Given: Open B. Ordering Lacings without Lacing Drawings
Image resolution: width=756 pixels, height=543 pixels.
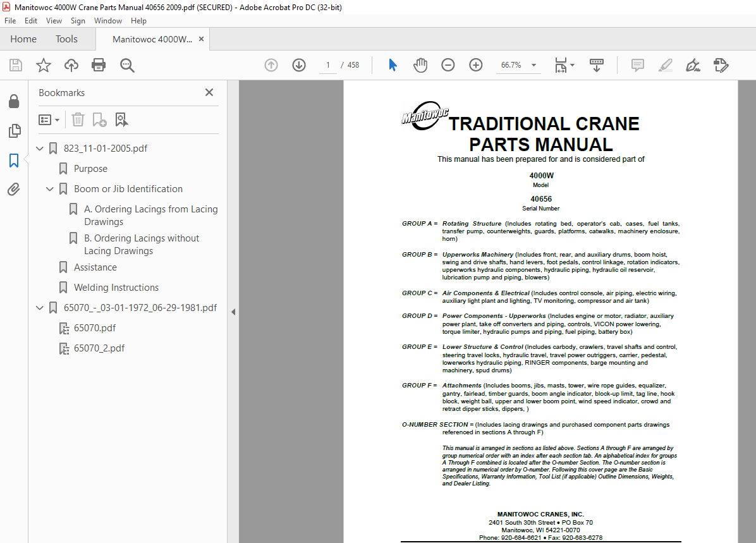Looking at the screenshot, I should [x=141, y=245].
